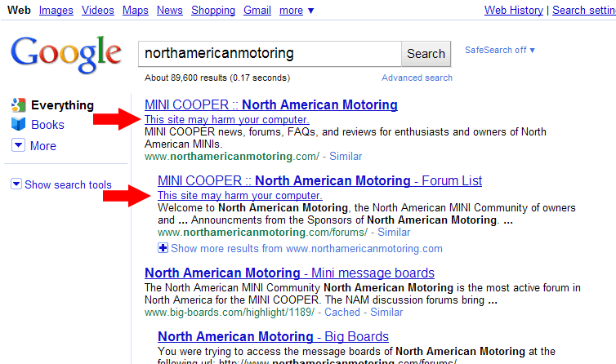Open the Shopping tab
The height and width of the screenshot is (364, 616).
[212, 11]
